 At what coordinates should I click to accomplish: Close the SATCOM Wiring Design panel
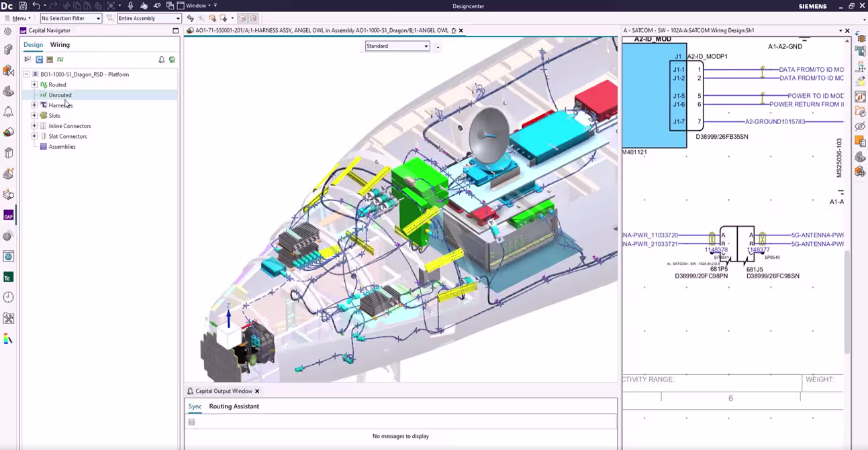847,31
